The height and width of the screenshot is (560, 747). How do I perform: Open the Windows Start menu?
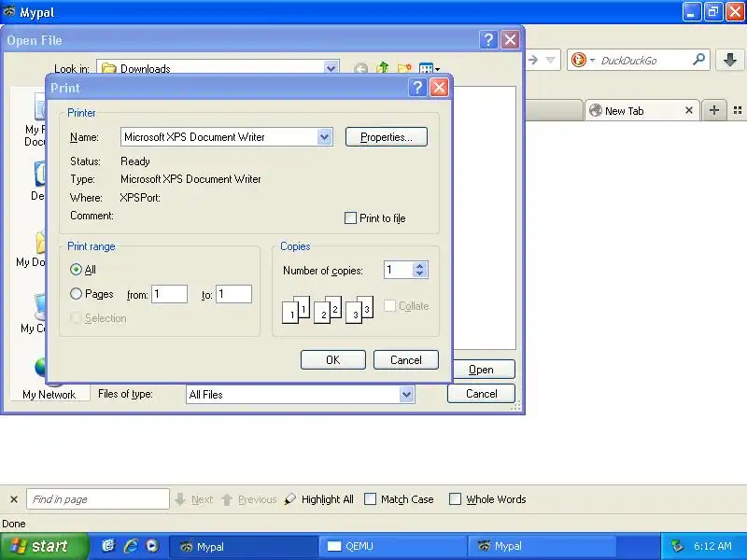coord(44,546)
